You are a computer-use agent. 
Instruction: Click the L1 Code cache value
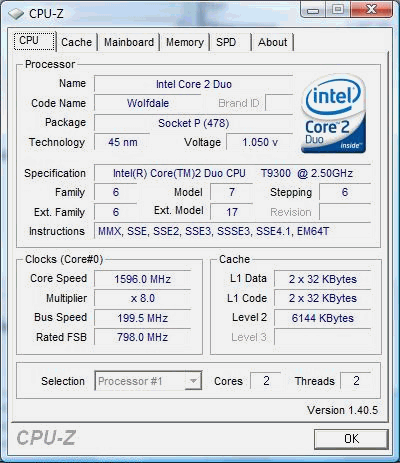coord(323,298)
